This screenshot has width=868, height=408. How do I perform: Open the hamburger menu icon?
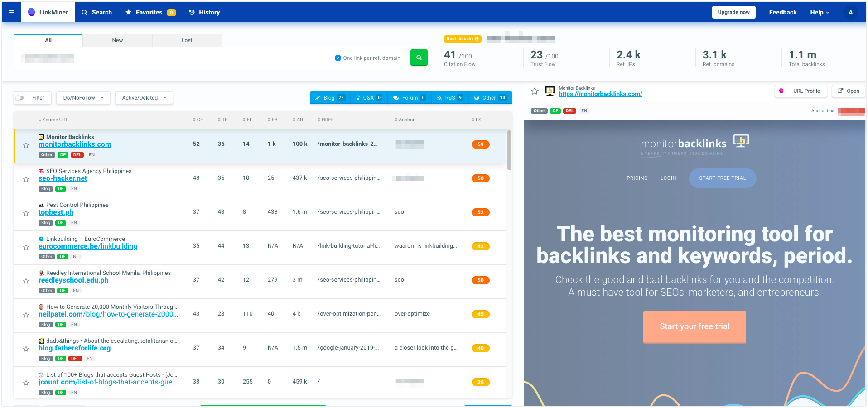(11, 12)
